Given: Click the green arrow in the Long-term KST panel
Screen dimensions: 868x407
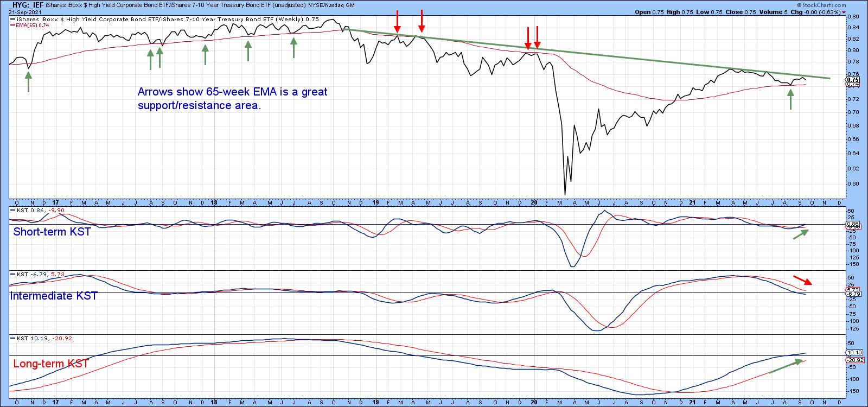Looking at the screenshot, I should click(784, 367).
